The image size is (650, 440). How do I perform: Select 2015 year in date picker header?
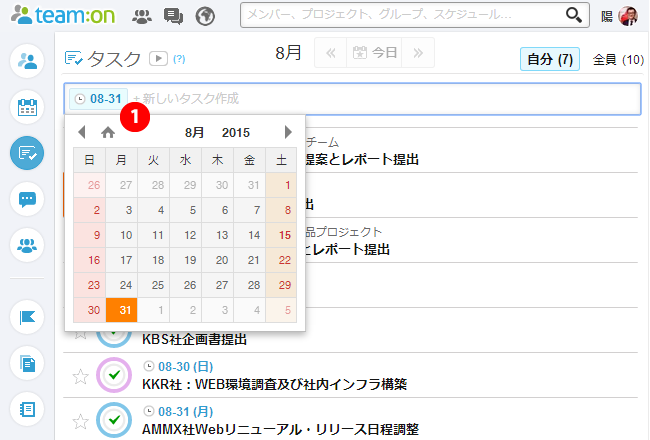[x=235, y=133]
